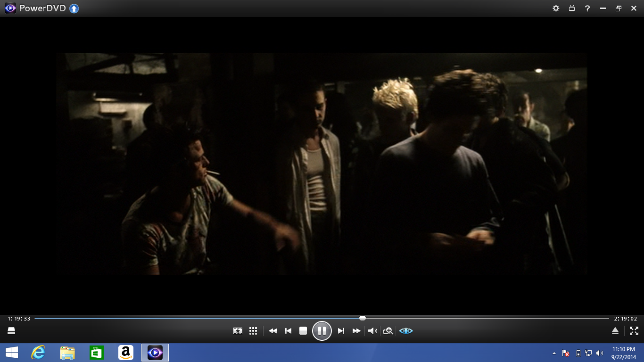Open PowerDVD settings gear
Screen dimensions: 644x362
click(556, 8)
